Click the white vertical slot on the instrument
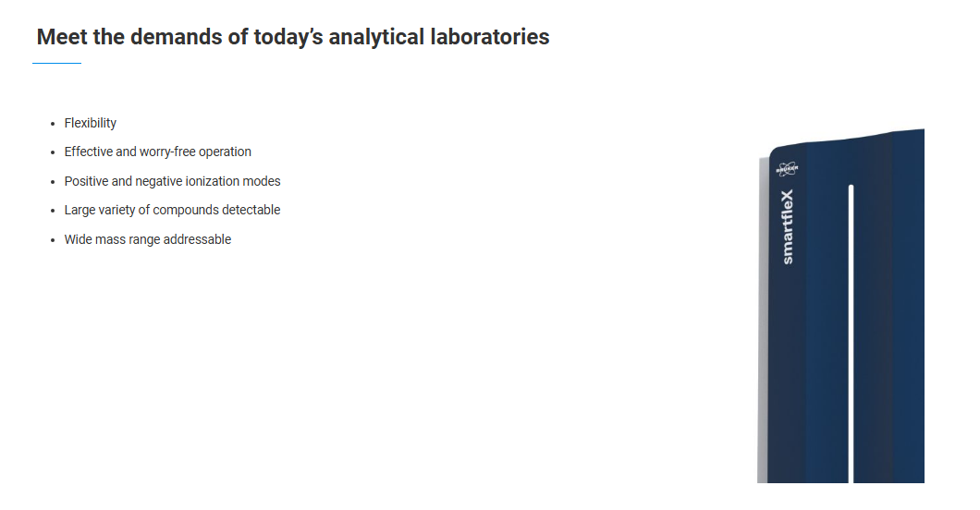The image size is (980, 510). pos(851,334)
